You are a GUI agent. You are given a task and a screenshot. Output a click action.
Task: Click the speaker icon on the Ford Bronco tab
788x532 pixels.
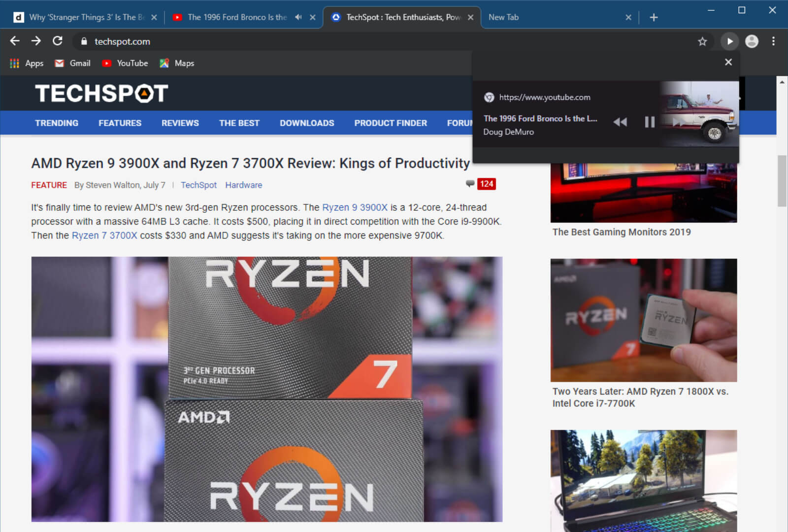coord(298,17)
